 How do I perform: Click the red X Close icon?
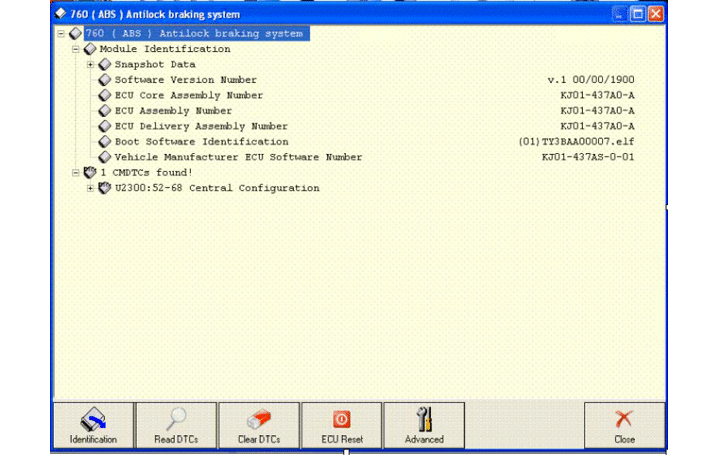pyautogui.click(x=624, y=419)
